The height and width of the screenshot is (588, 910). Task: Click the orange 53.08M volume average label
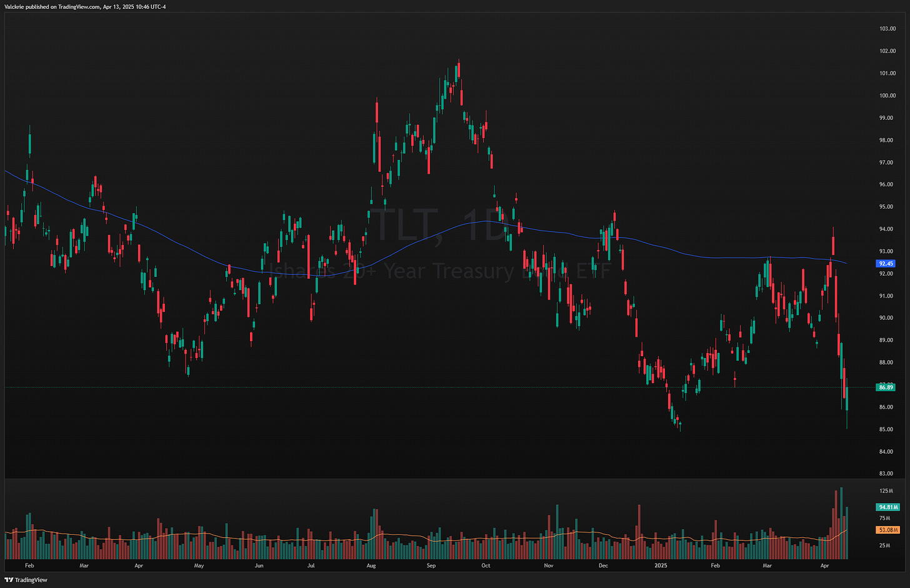[x=888, y=530]
